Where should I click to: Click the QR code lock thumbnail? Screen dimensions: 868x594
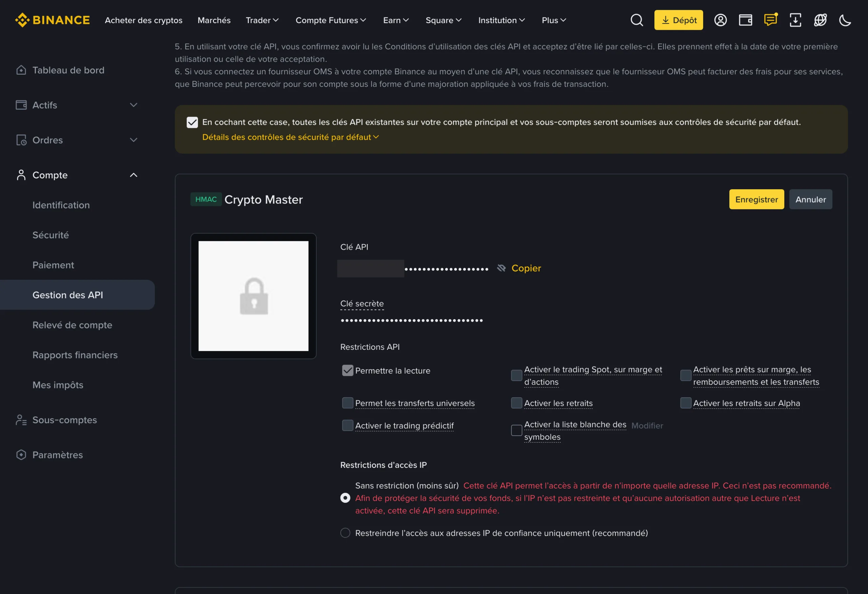(x=254, y=296)
